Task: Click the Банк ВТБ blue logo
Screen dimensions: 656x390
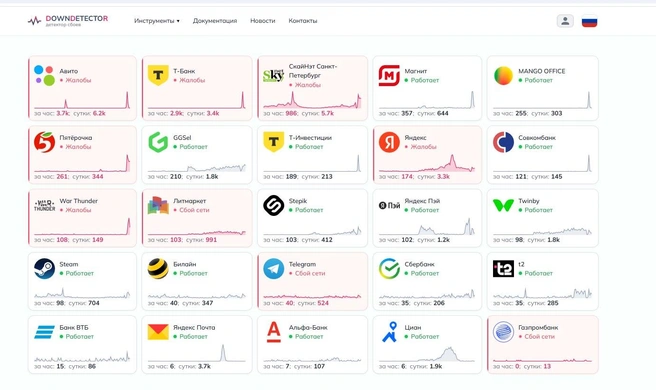Action: 44,332
